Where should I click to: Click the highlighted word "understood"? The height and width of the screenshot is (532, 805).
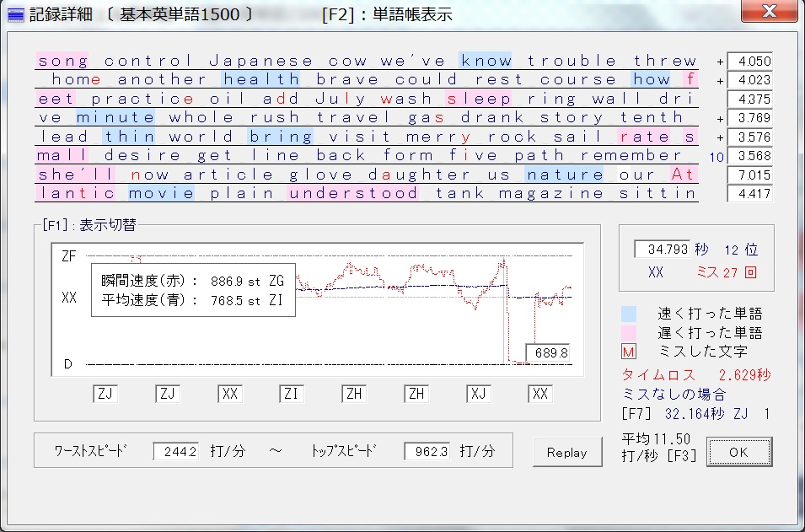click(353, 193)
